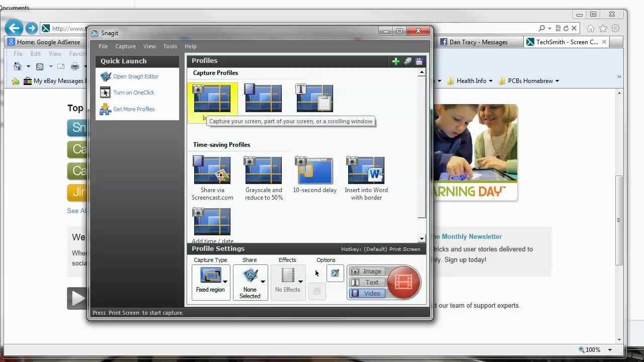This screenshot has width=644, height=362.
Task: Click the green plus add profile icon
Action: coord(396,61)
